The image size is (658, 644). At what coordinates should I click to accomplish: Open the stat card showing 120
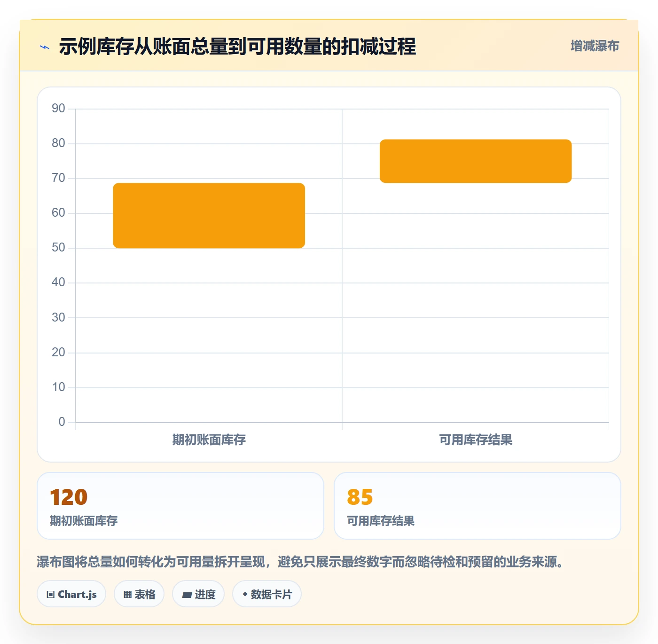pos(180,506)
